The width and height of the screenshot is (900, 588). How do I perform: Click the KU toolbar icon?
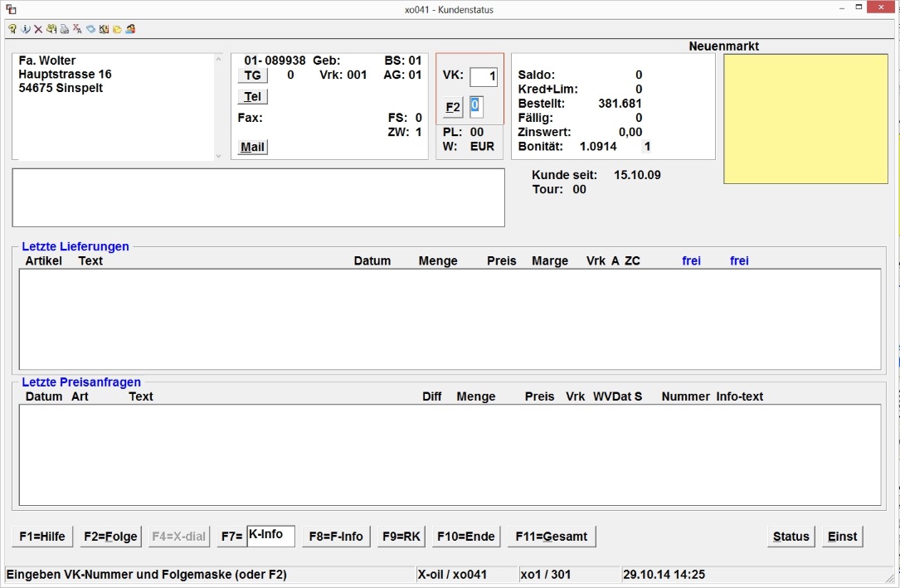pyautogui.click(x=104, y=29)
